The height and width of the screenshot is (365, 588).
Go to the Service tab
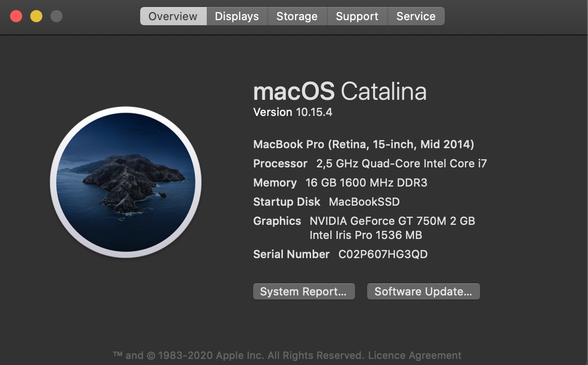(416, 16)
